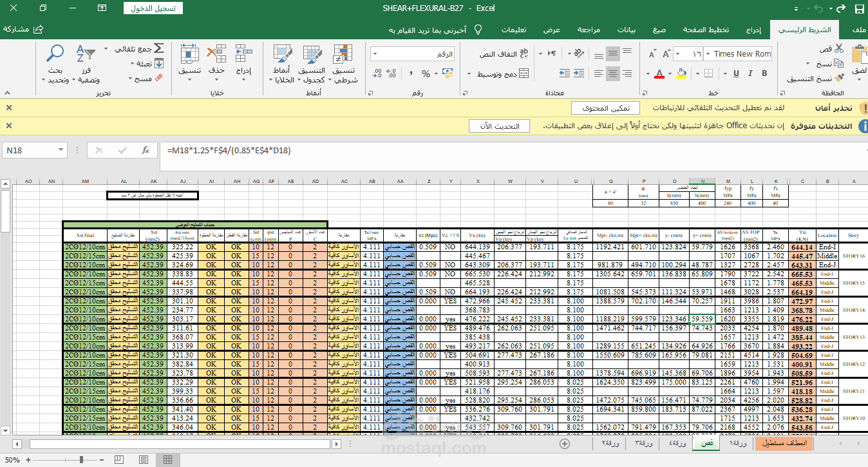
Task: Click the insert function fx icon
Action: coord(146,150)
